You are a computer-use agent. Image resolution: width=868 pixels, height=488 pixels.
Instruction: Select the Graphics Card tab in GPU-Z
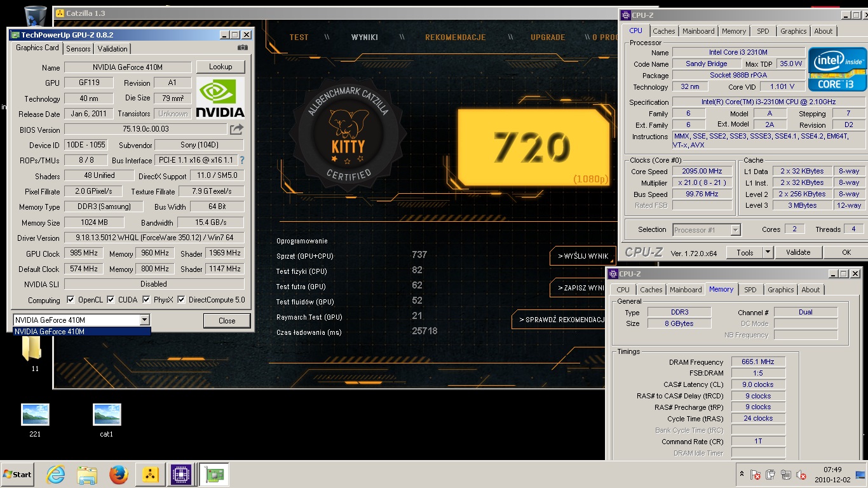[x=37, y=48]
